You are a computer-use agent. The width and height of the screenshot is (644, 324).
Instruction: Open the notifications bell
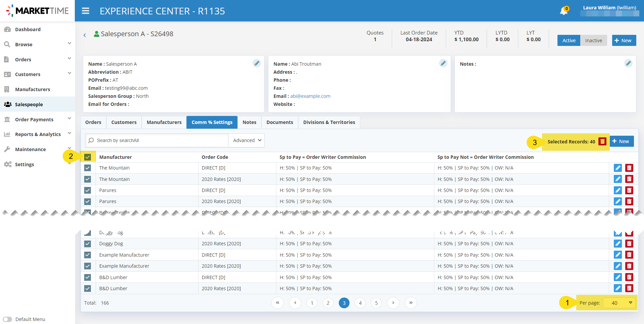564,11
